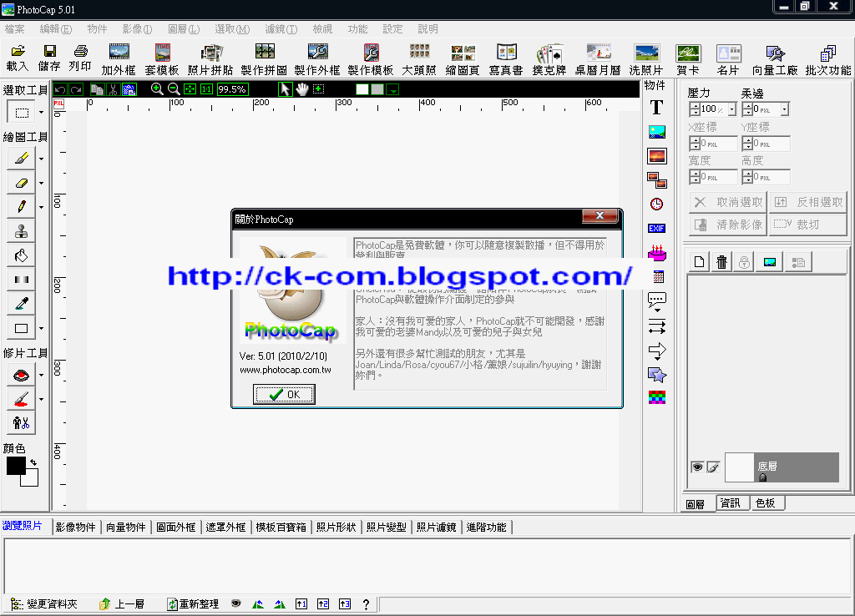Click the gray canvas color swatch in toolbar
Viewport: 855px width, 616px height.
(x=377, y=89)
